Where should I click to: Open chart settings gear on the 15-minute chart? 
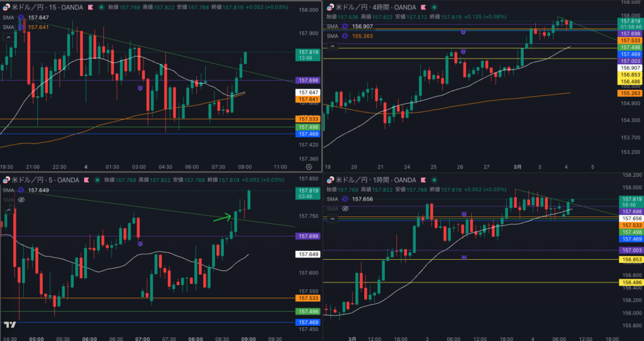click(x=308, y=167)
